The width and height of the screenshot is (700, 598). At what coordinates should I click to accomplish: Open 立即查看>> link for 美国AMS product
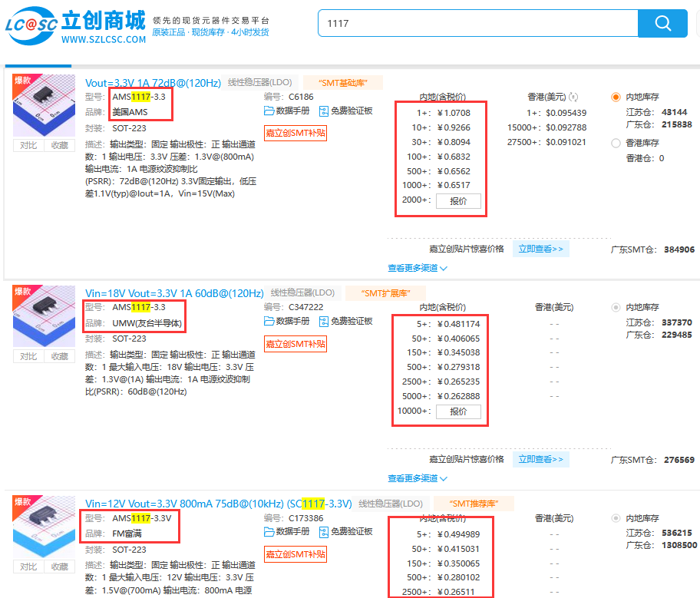coord(540,249)
